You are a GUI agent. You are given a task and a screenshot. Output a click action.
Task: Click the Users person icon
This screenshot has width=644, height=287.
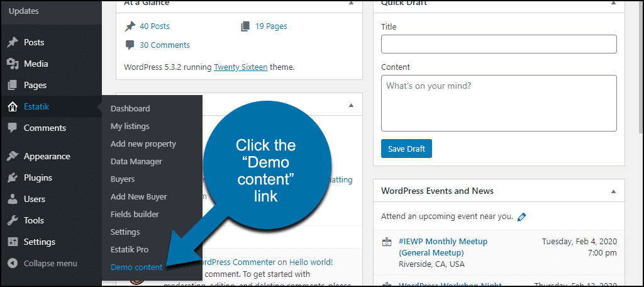13,199
